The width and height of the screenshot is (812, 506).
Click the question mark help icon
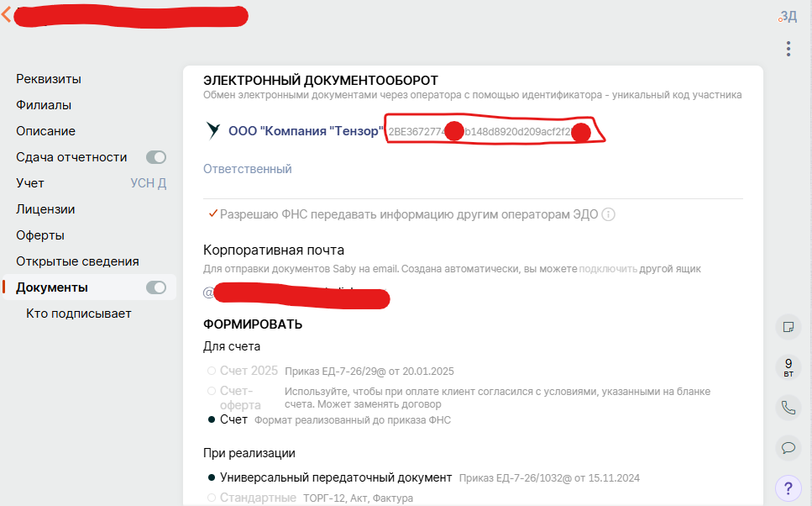[788, 488]
